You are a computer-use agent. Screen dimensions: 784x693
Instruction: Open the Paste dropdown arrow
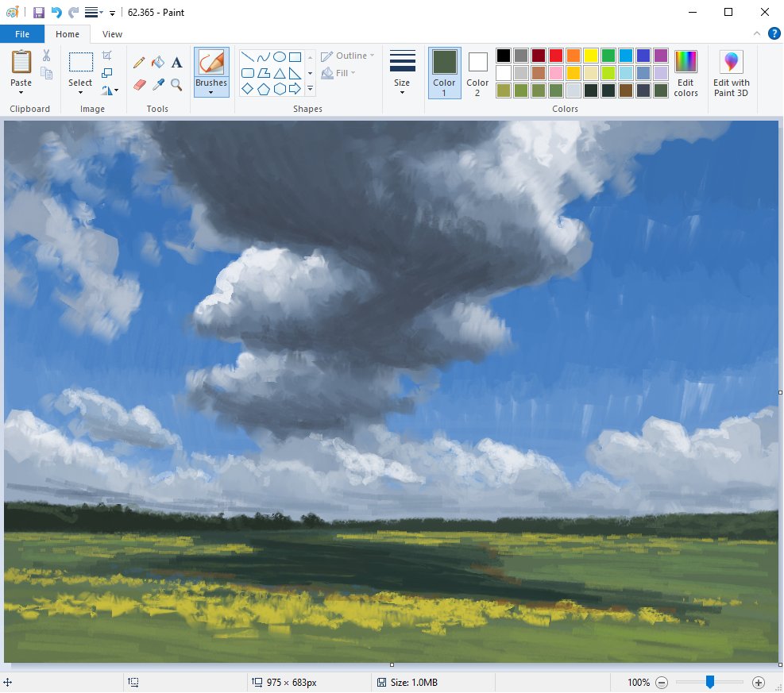click(21, 92)
